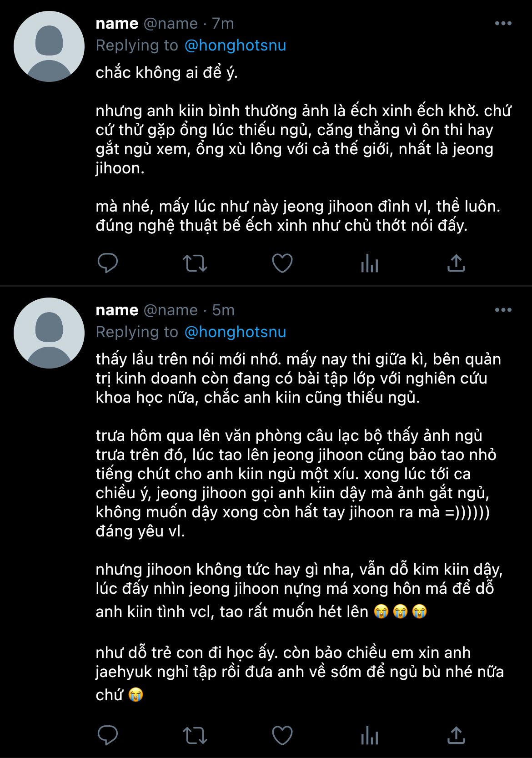Retweet the first tweet
This screenshot has width=532, height=758.
pos(195,263)
